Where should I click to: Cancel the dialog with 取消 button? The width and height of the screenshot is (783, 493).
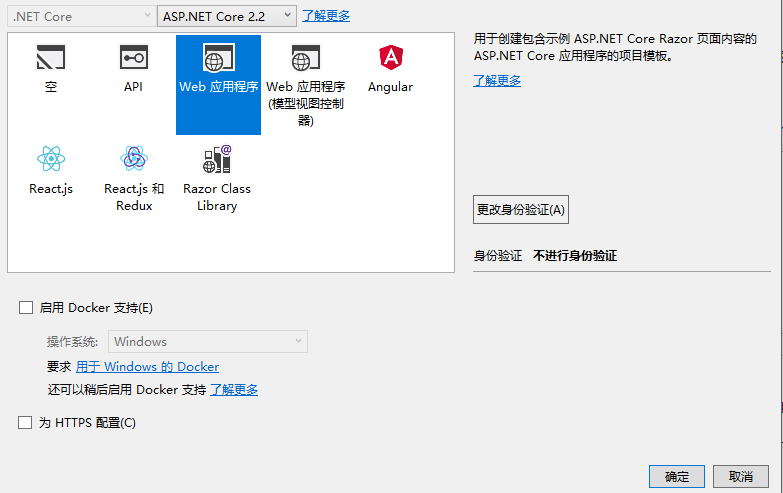pyautogui.click(x=741, y=477)
